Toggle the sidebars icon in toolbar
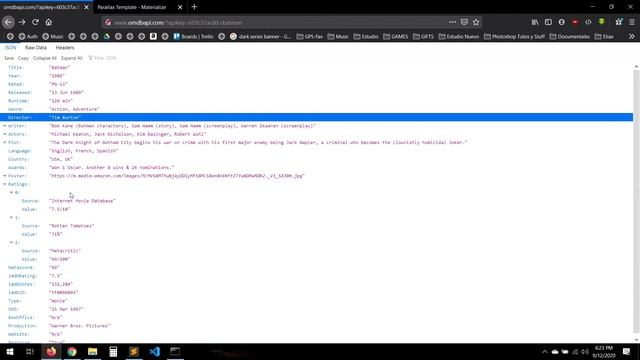 pos(548,22)
